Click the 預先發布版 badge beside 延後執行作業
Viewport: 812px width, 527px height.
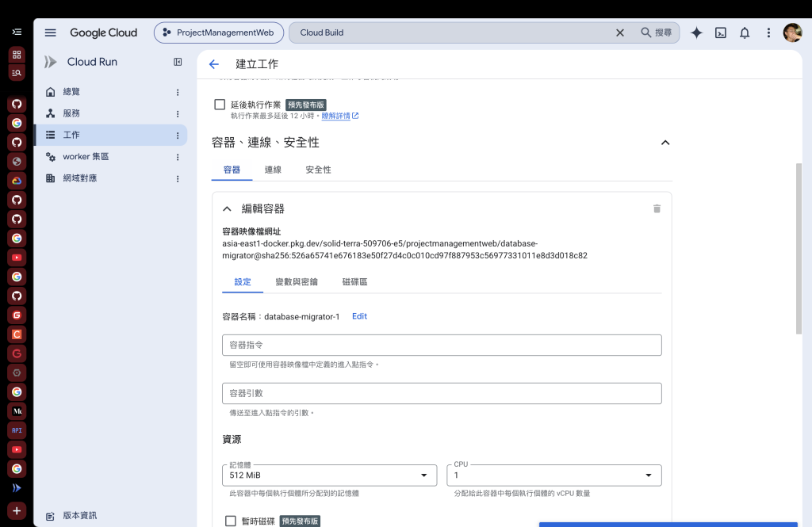[x=306, y=105]
